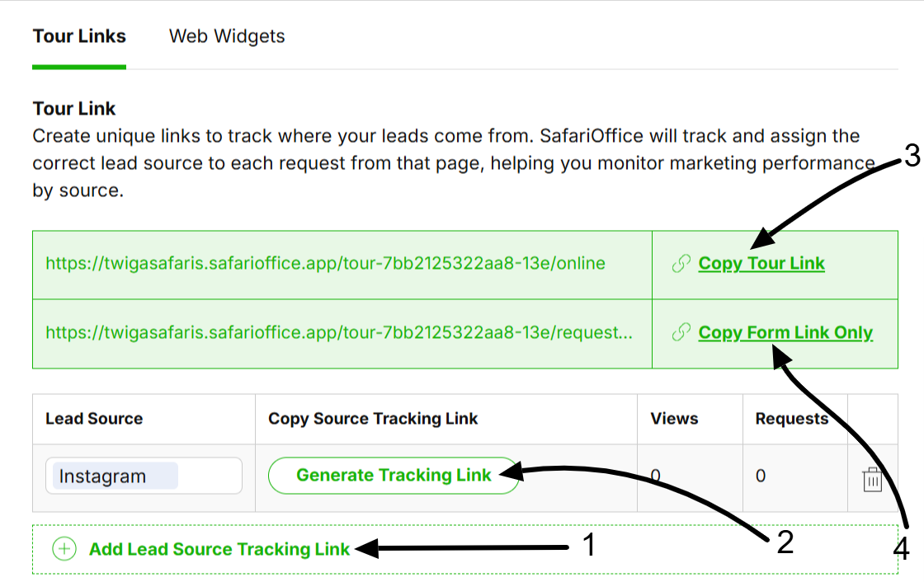Click the chain icon beside Copy Form Link Only
The height and width of the screenshot is (582, 924).
point(681,332)
